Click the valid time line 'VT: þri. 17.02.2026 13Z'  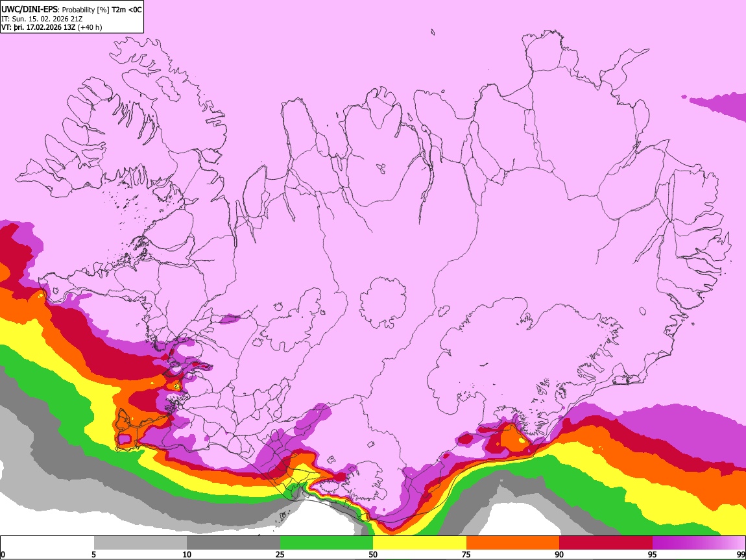click(38, 27)
